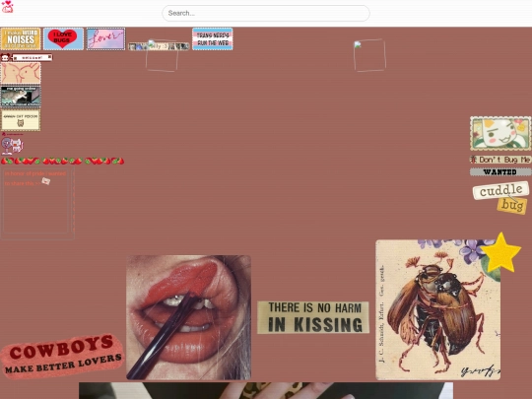Image resolution: width=532 pixels, height=399 pixels.
Task: Click the ladybug icon on 'Don't Bug Me'
Action: [474, 160]
